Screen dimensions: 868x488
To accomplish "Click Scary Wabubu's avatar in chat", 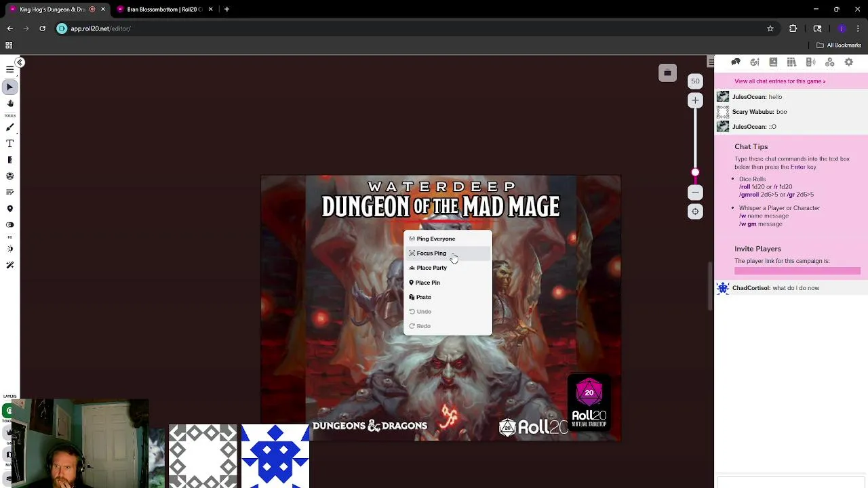I will point(723,112).
